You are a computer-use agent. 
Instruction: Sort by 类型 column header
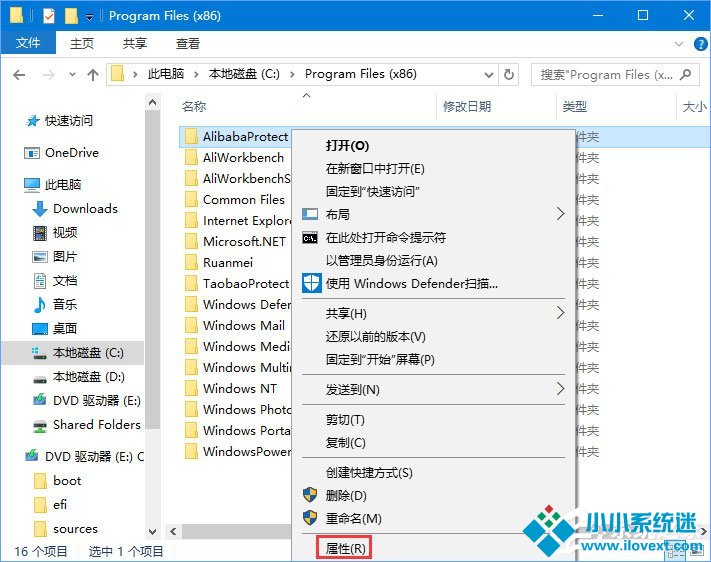click(x=575, y=107)
